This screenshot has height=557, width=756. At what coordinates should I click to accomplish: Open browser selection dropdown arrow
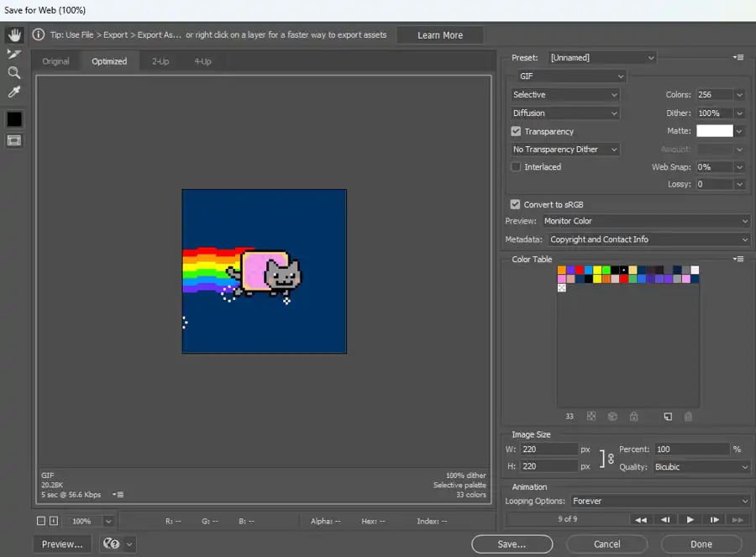(x=129, y=544)
